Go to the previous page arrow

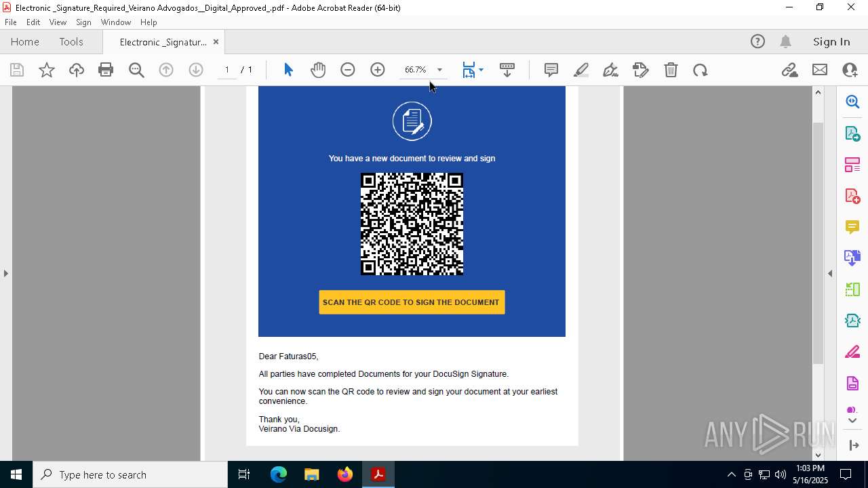point(166,70)
